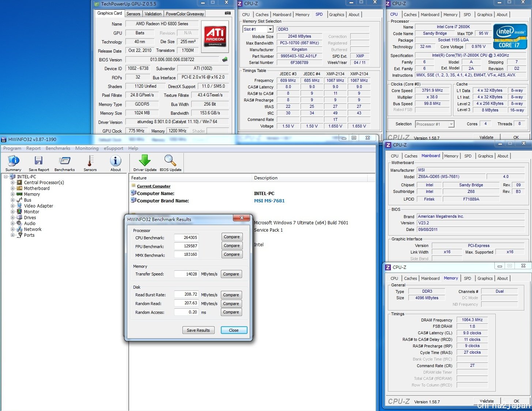Compare the Read Burst Rate result
The height and width of the screenshot is (411, 532).
pyautogui.click(x=231, y=295)
